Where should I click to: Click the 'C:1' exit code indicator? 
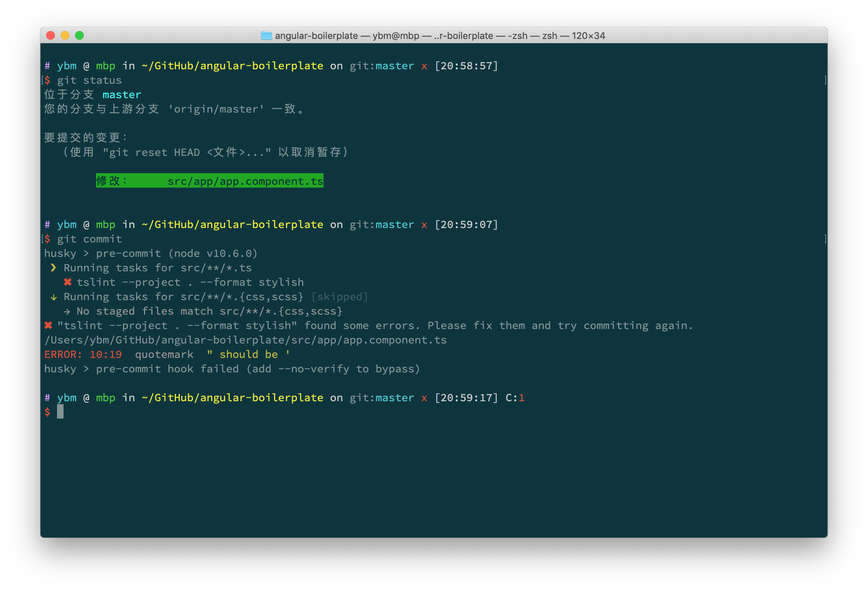pyautogui.click(x=515, y=398)
